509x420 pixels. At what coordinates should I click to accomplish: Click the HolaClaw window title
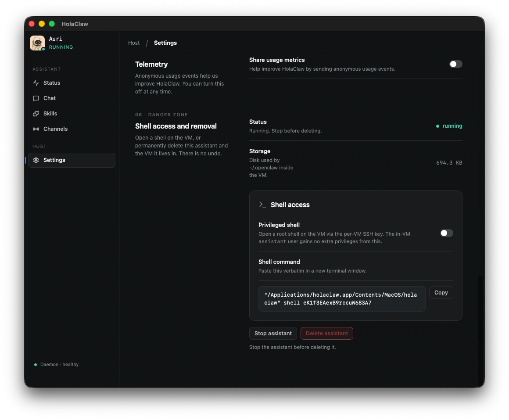pyautogui.click(x=75, y=24)
